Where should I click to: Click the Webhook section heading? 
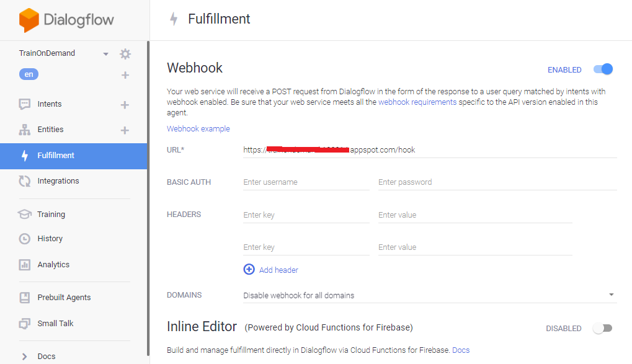[x=195, y=68]
